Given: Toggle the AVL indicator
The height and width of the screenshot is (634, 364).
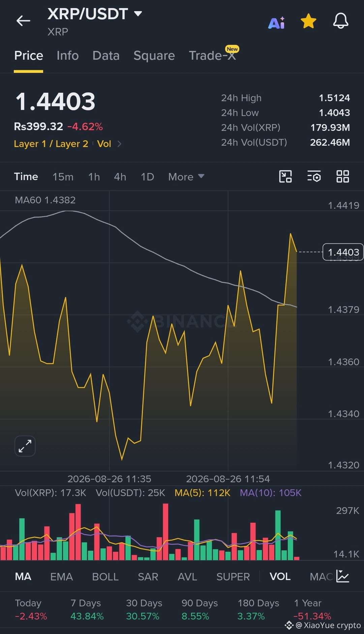Looking at the screenshot, I should coord(187,577).
